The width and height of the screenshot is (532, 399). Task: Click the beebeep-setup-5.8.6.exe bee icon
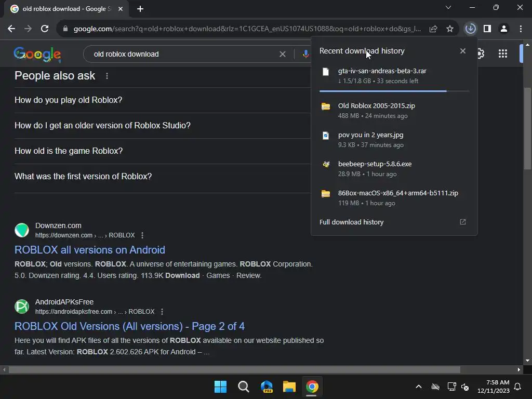[x=326, y=165]
